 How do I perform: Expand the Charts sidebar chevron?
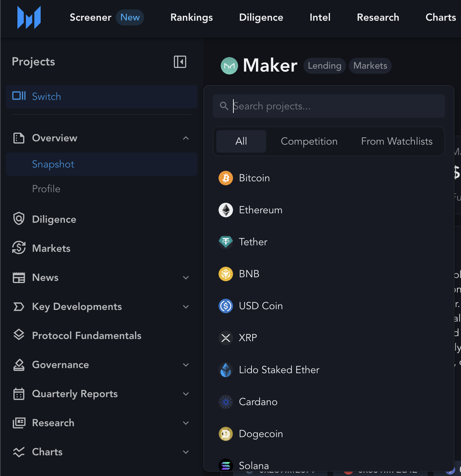point(186,452)
